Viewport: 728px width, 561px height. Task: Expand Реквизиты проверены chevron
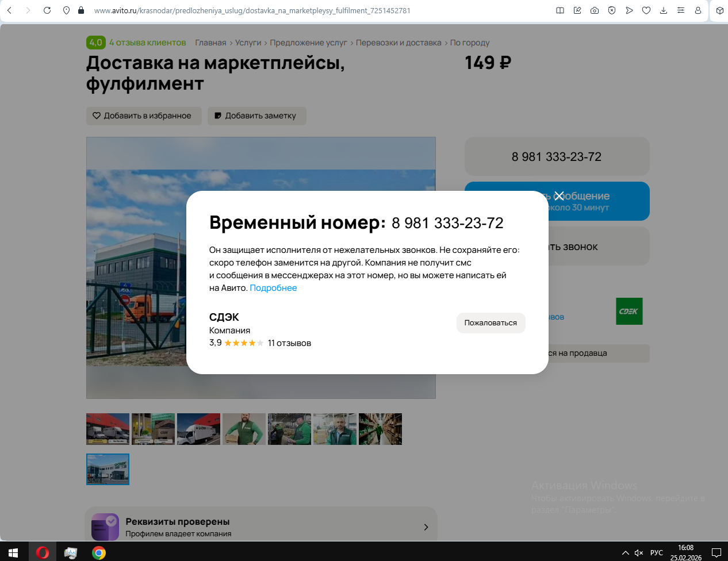426,527
